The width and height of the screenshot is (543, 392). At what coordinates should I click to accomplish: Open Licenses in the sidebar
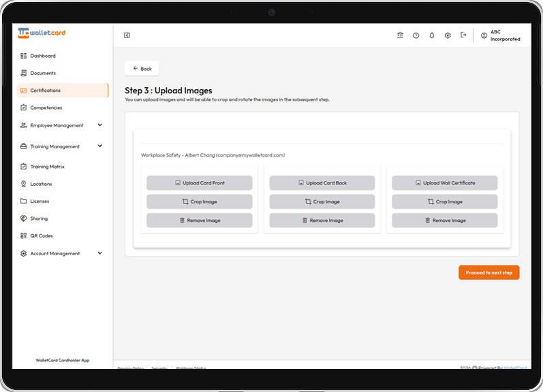(62, 201)
